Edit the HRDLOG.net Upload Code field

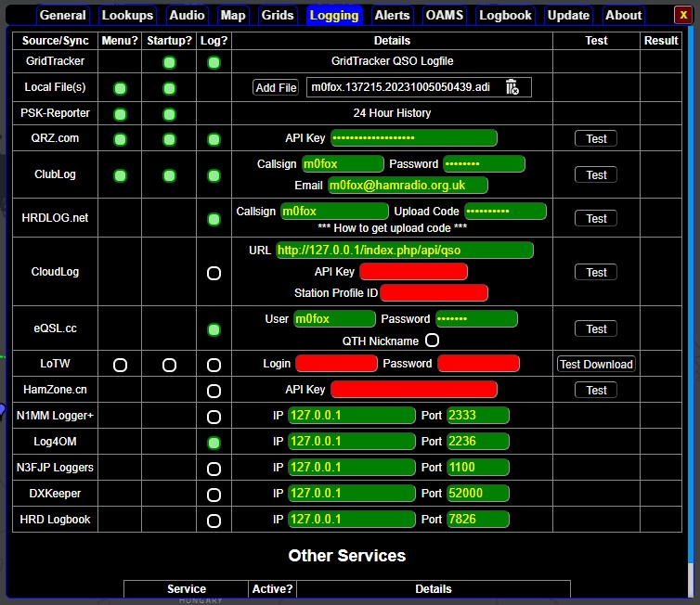pos(505,211)
